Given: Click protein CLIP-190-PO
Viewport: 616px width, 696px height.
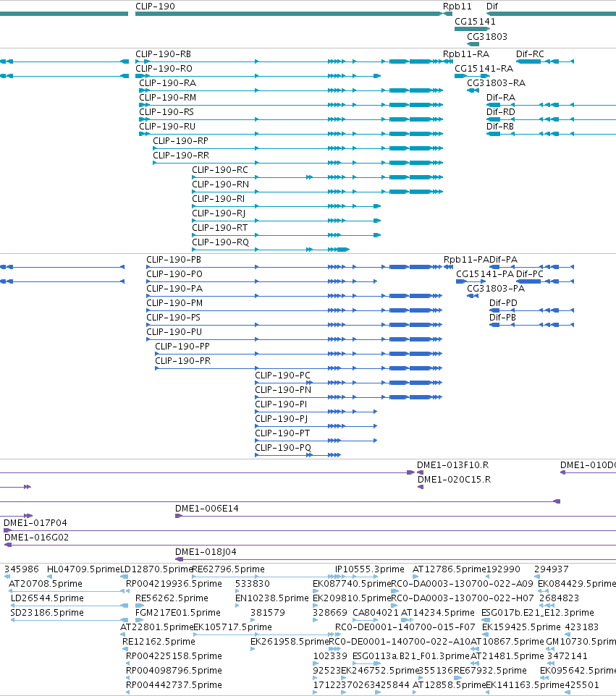Looking at the screenshot, I should pos(174,274).
